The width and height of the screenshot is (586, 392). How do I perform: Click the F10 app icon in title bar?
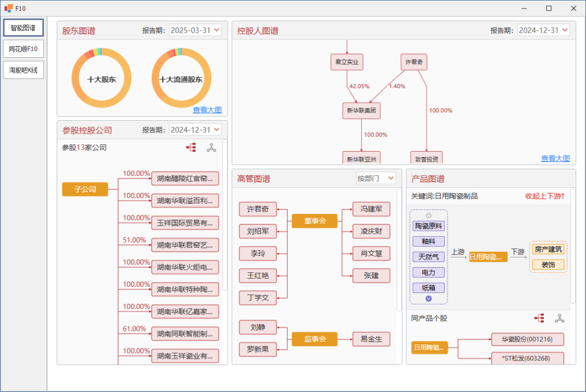point(9,8)
